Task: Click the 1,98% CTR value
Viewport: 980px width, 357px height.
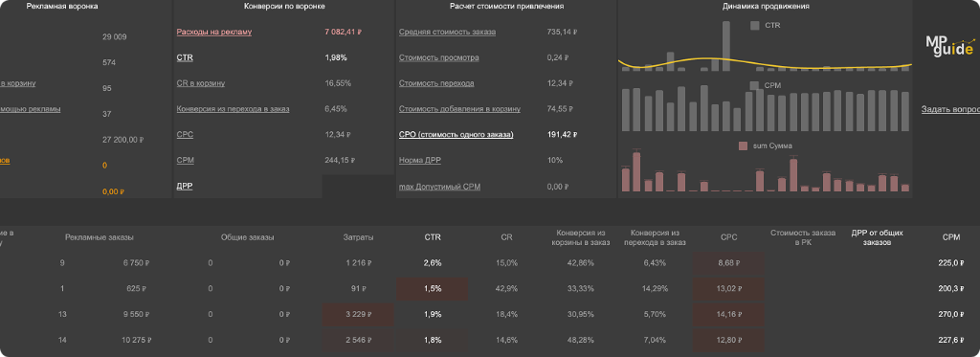Action: [x=336, y=57]
